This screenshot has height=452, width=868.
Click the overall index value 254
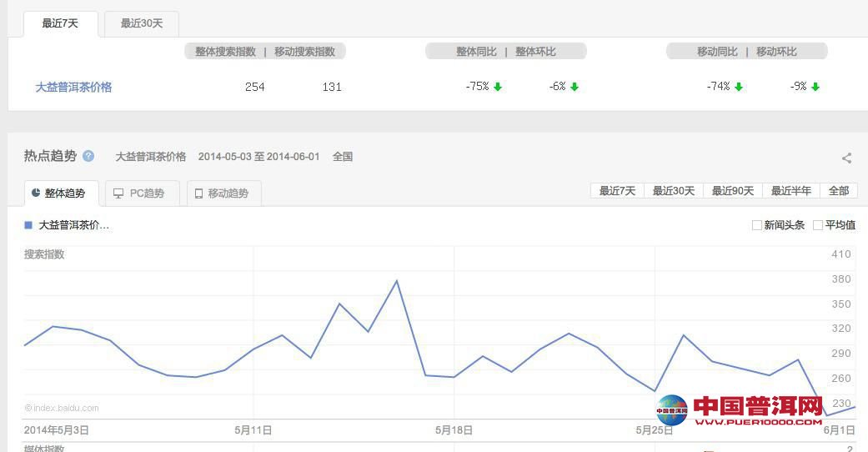(x=255, y=87)
